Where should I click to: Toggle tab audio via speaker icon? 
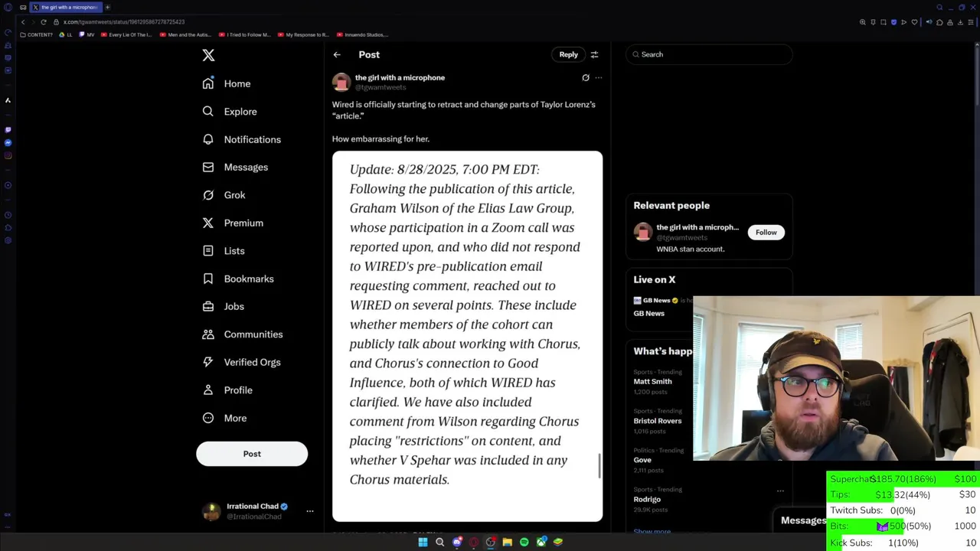coord(929,22)
